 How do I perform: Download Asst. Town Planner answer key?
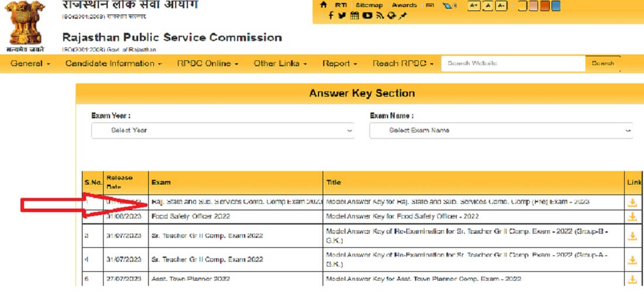[x=632, y=279]
